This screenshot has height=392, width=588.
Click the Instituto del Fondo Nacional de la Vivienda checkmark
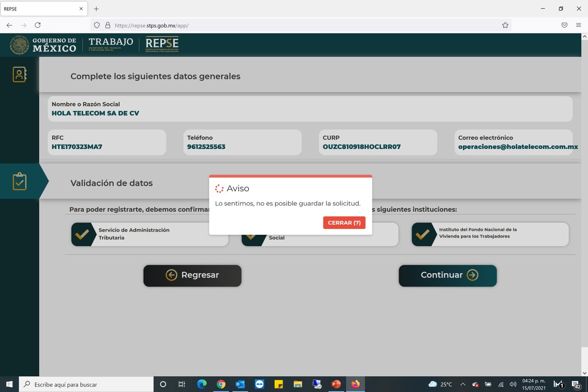pos(422,234)
